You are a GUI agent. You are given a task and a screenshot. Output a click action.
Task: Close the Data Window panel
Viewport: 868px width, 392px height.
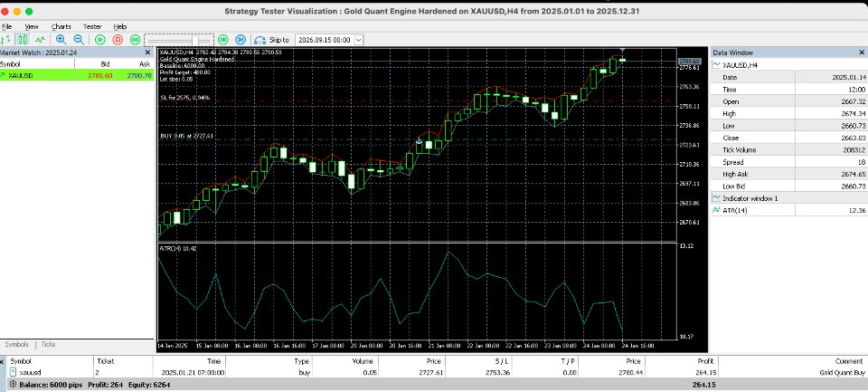click(x=862, y=53)
